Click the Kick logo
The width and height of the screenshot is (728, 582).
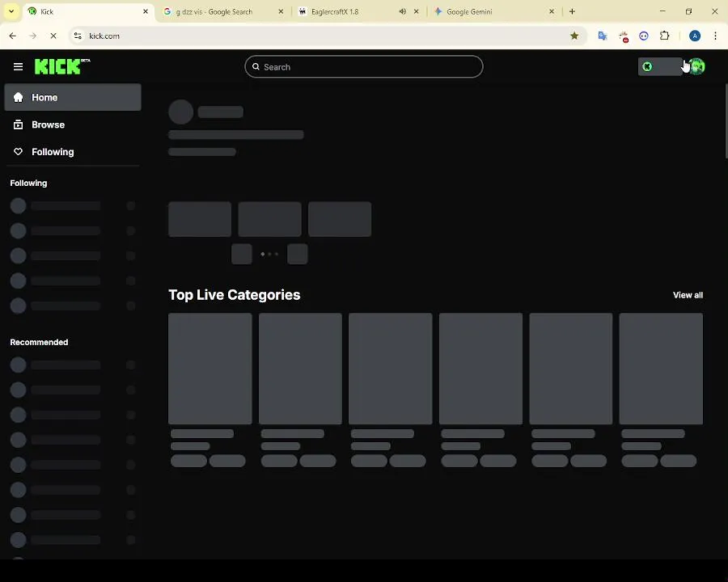(62, 66)
